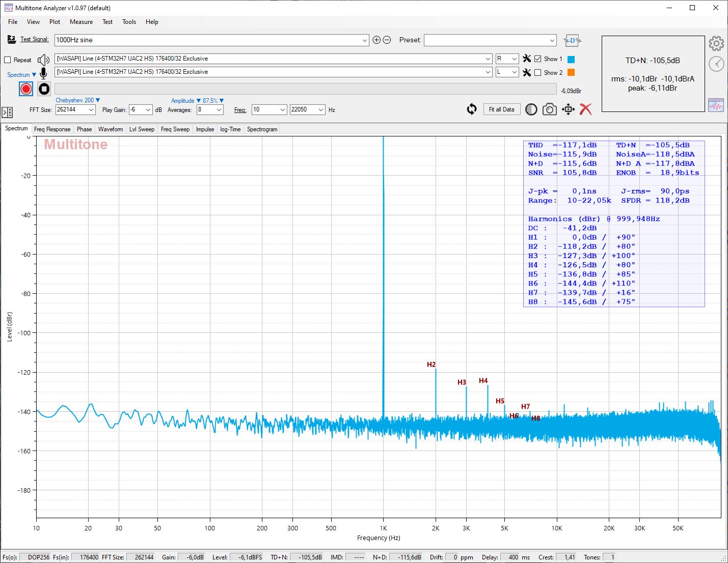
Task: Open FFT Size 262144 dropdown
Action: click(75, 109)
